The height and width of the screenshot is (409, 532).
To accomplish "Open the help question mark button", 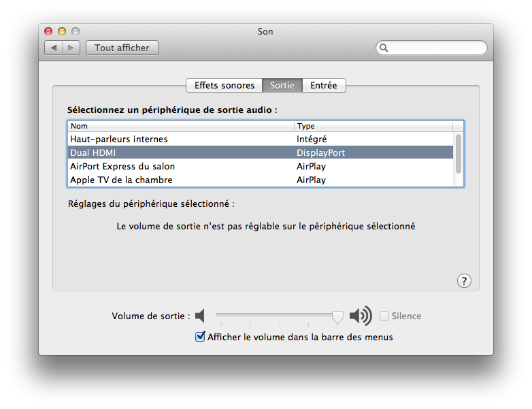I will point(463,280).
